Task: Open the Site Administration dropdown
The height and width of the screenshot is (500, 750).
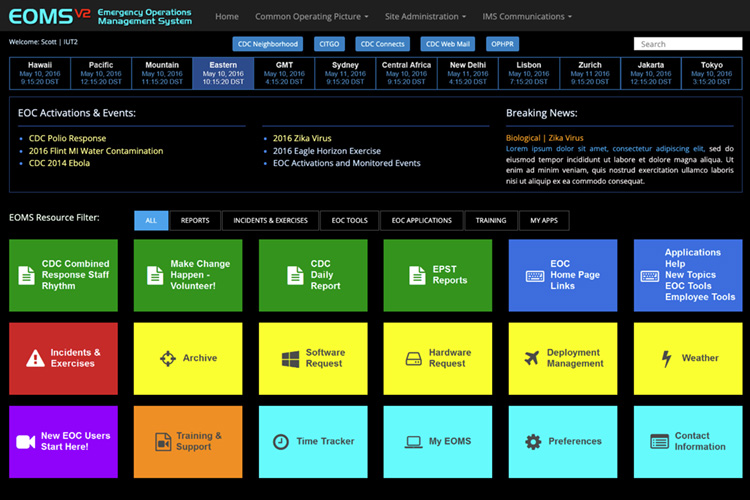Action: coord(424,17)
